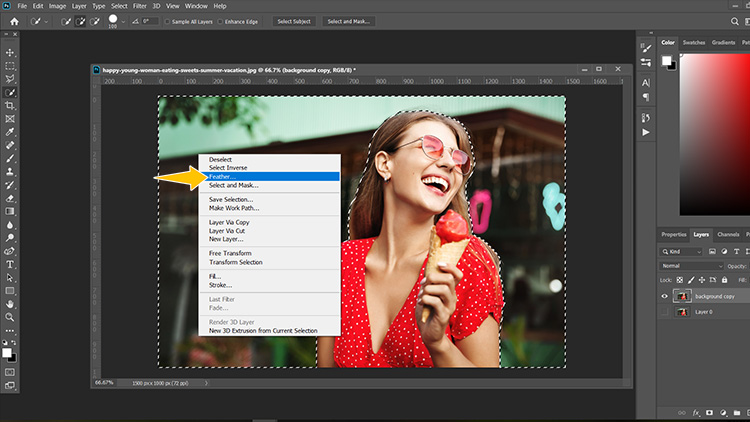Image resolution: width=750 pixels, height=422 pixels.
Task: Select the History Brush tool
Action: (x=10, y=185)
